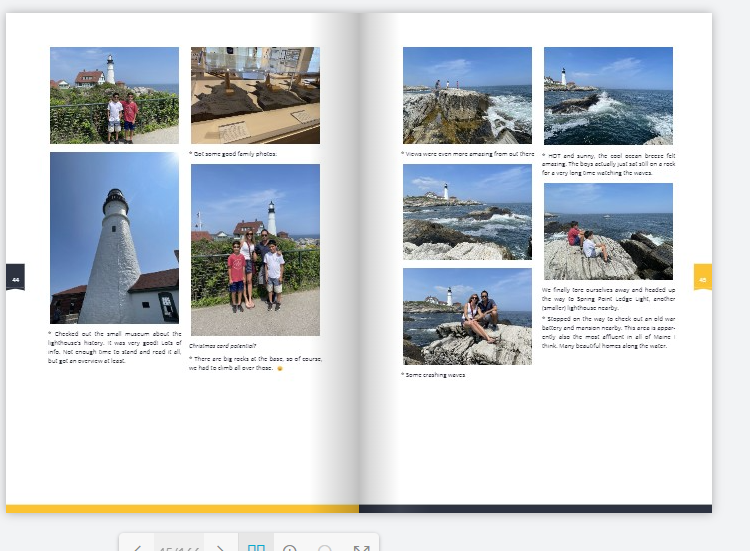This screenshot has height=551, width=750.
Task: Click the yellow bar beneath left page
Action: point(182,508)
